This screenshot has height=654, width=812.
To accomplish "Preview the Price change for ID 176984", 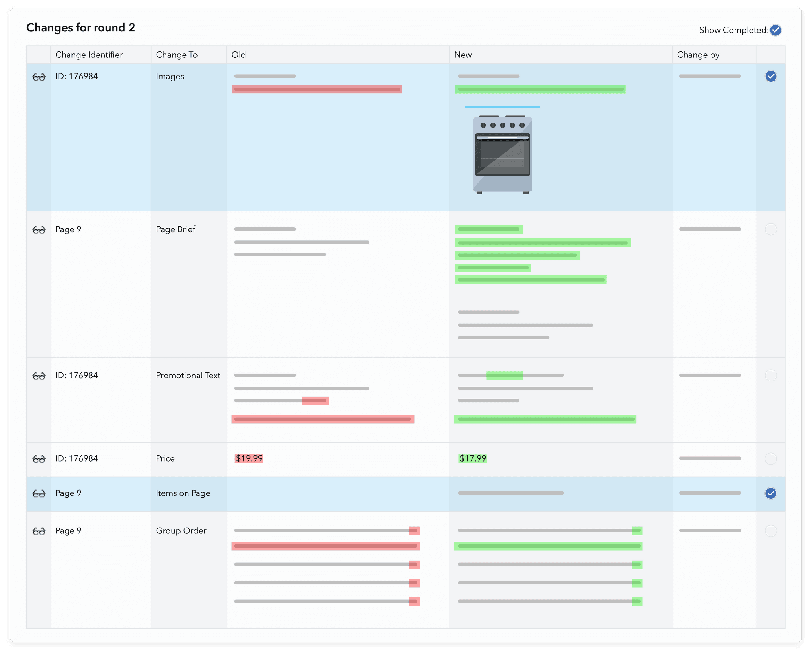I will [39, 459].
